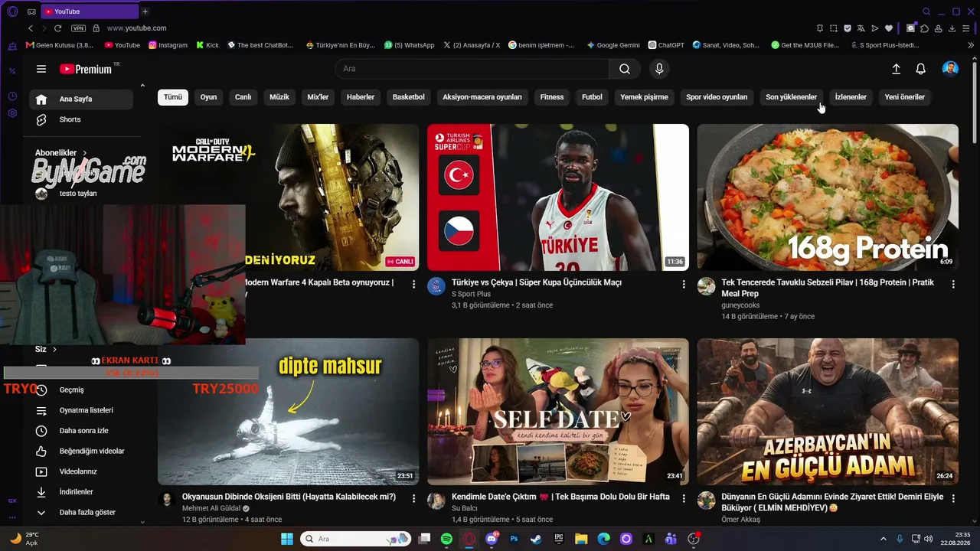The image size is (980, 551).
Task: Open guneycooks channel name link
Action: 740,305
